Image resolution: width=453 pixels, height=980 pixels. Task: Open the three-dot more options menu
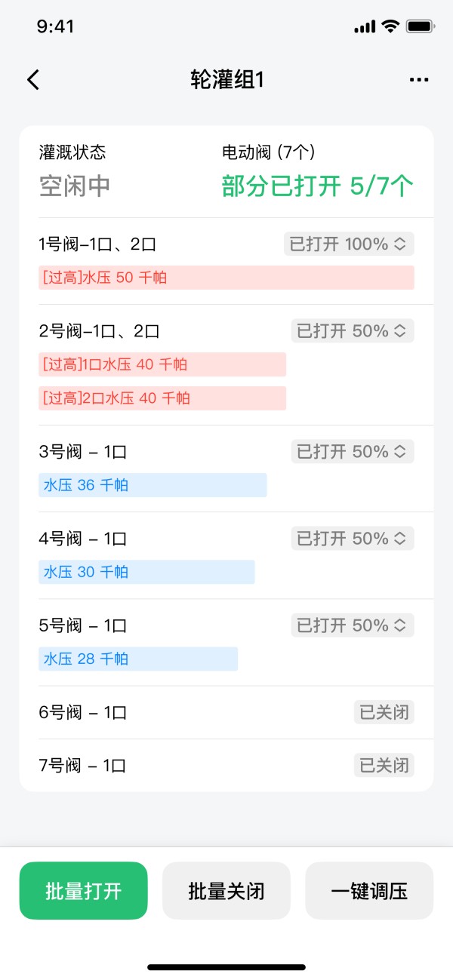(x=419, y=80)
